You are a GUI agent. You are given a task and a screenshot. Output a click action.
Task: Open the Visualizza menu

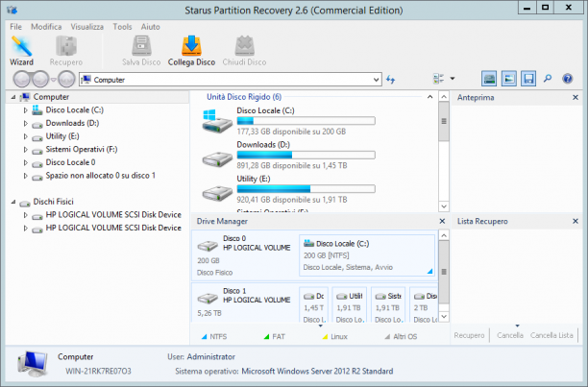[x=87, y=27]
